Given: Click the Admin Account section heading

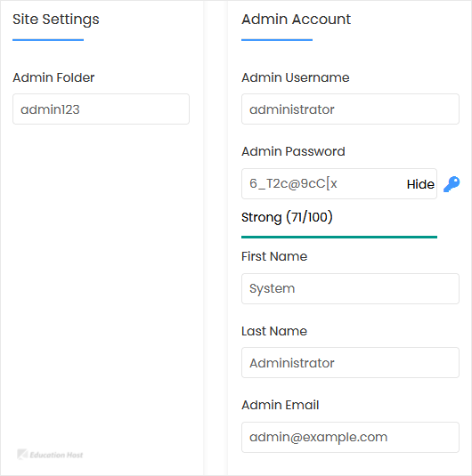Looking at the screenshot, I should pos(296,19).
